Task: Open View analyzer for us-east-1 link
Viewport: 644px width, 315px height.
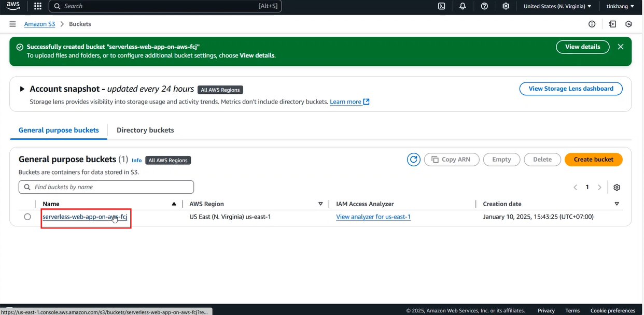Action: pyautogui.click(x=373, y=217)
